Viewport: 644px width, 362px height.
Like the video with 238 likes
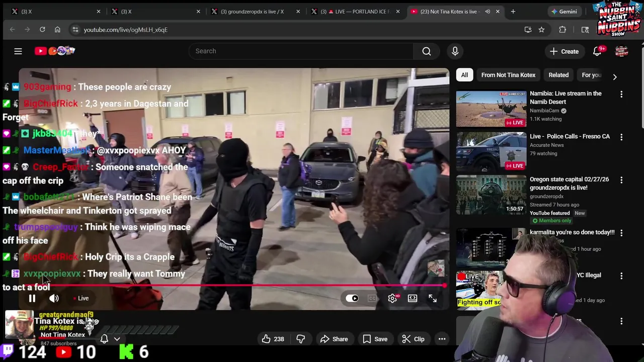[273, 339]
